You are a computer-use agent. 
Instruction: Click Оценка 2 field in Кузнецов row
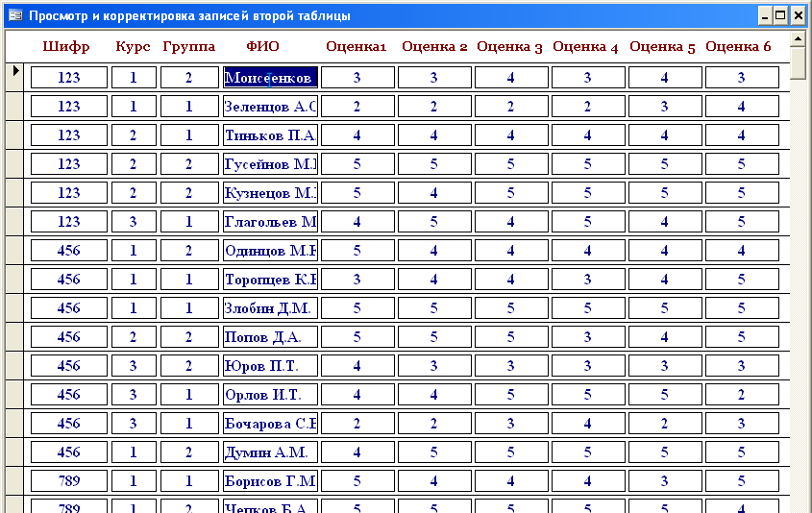click(434, 193)
